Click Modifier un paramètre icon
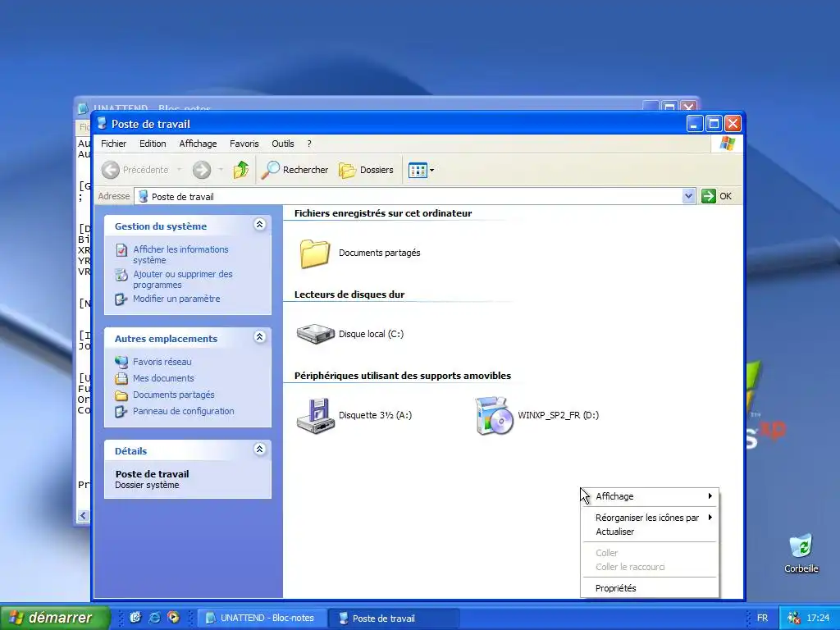Image resolution: width=840 pixels, height=630 pixels. [121, 299]
